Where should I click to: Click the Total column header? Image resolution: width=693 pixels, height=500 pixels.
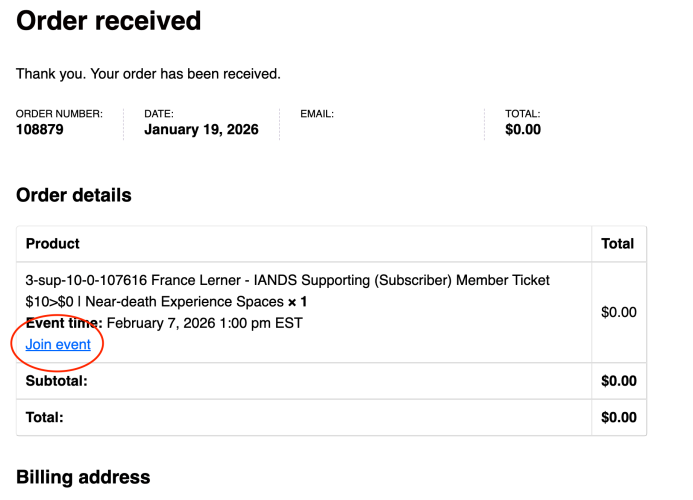(617, 244)
